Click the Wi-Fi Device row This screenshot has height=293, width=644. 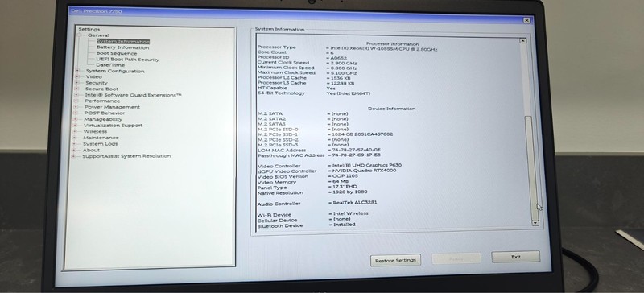313,214
